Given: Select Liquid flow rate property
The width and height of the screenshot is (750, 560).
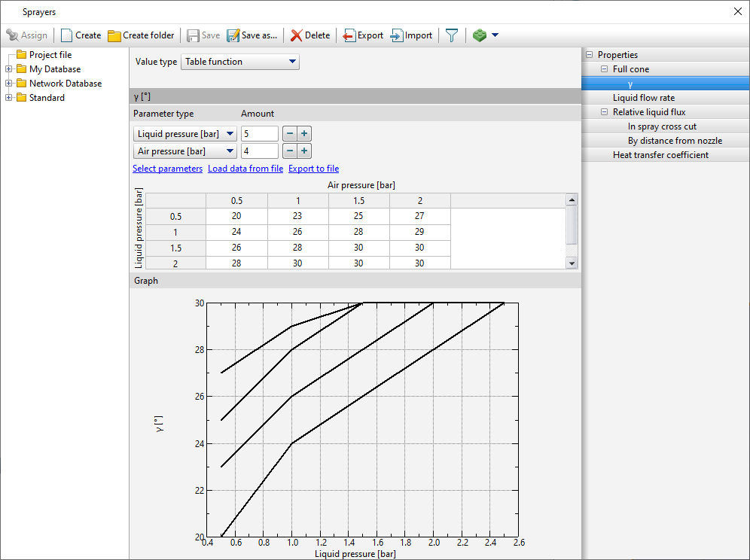Looking at the screenshot, I should point(643,98).
